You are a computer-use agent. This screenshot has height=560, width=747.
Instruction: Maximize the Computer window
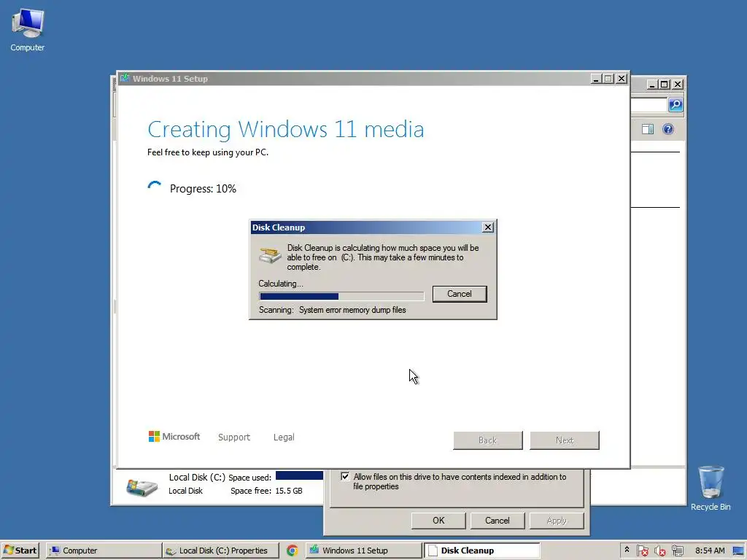point(664,85)
